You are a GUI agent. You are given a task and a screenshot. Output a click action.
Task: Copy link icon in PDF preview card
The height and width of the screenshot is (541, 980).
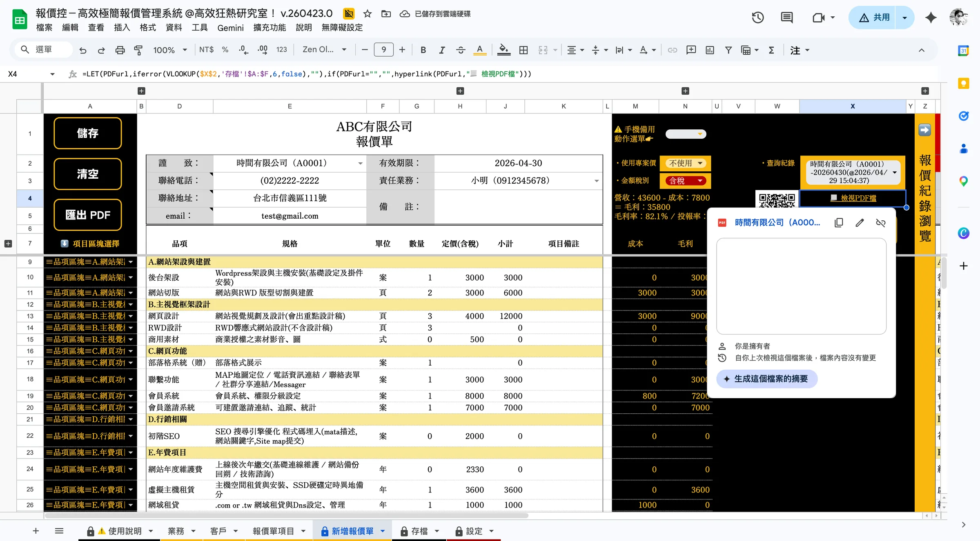839,222
